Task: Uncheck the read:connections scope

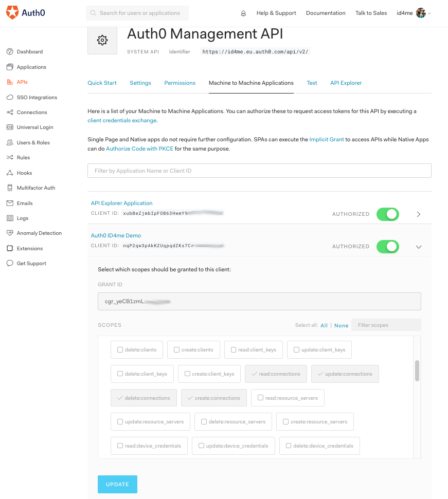Action: [x=276, y=374]
